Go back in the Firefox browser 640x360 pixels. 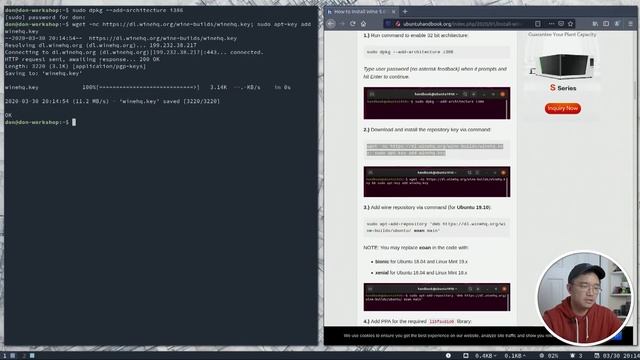[x=331, y=24]
